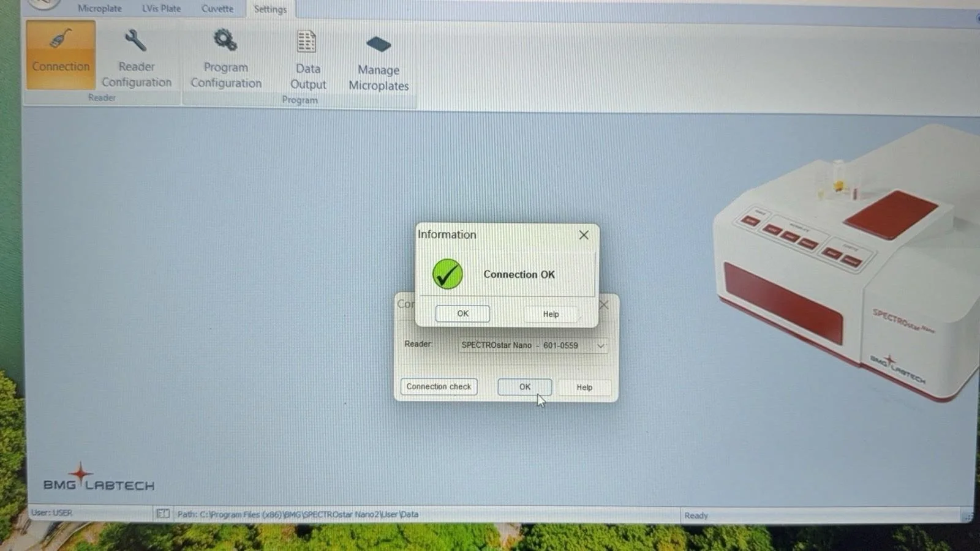Click the data path in status bar

298,514
